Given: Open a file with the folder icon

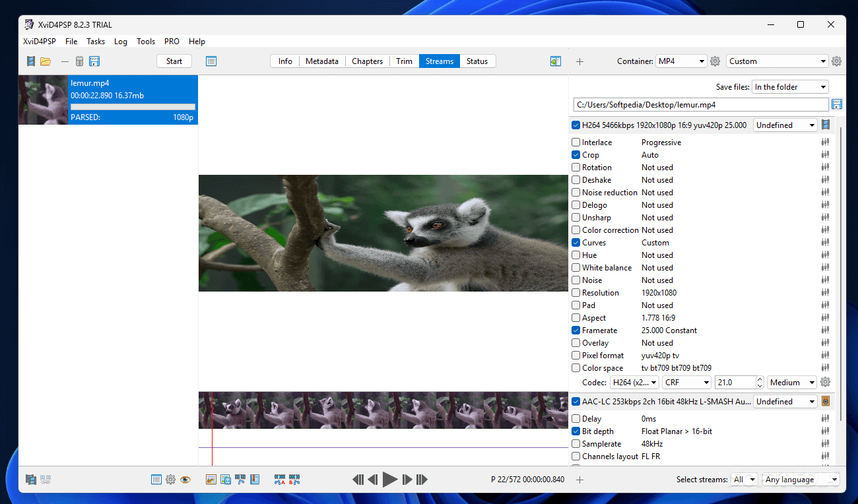Looking at the screenshot, I should [46, 61].
